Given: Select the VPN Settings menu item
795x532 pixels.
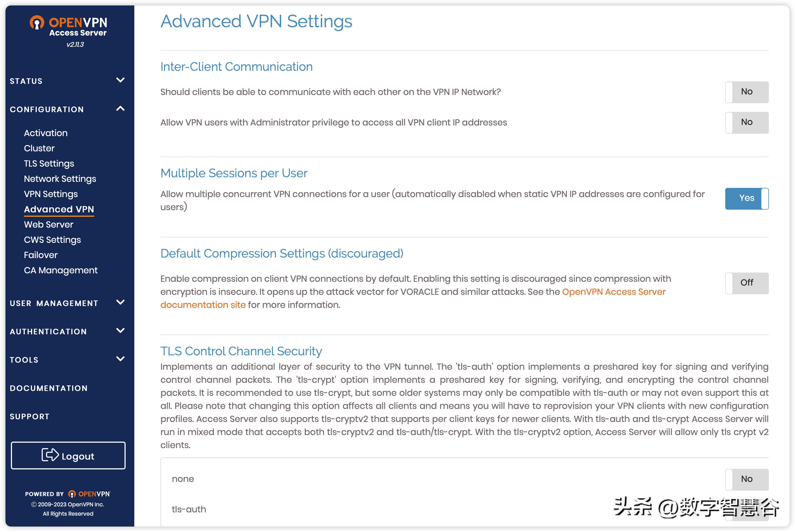Looking at the screenshot, I should click(x=51, y=194).
